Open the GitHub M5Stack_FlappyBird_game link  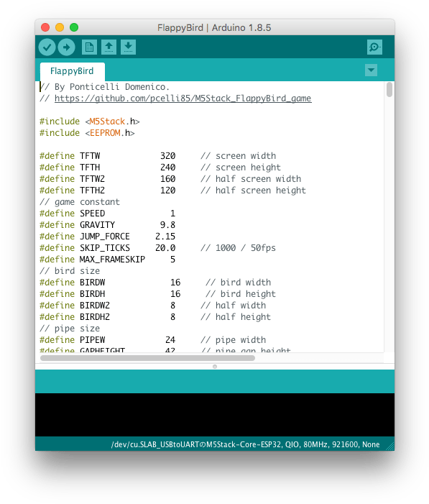click(183, 98)
